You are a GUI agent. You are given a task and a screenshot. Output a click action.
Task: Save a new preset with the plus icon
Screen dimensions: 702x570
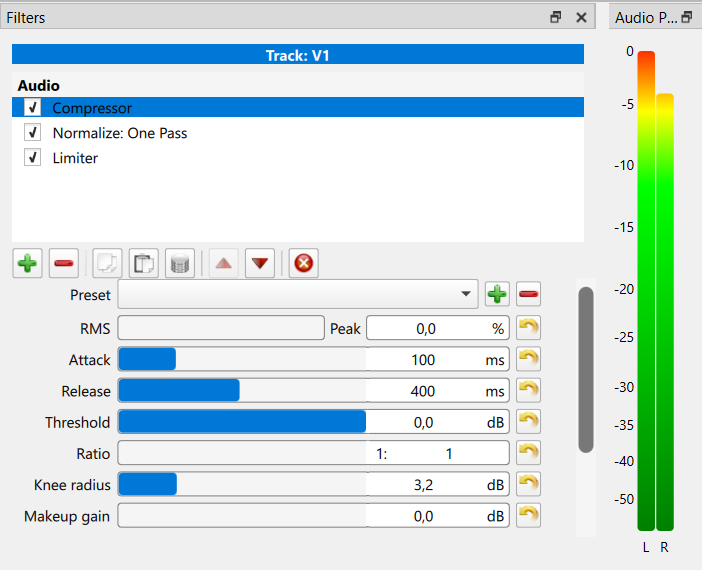pos(497,295)
